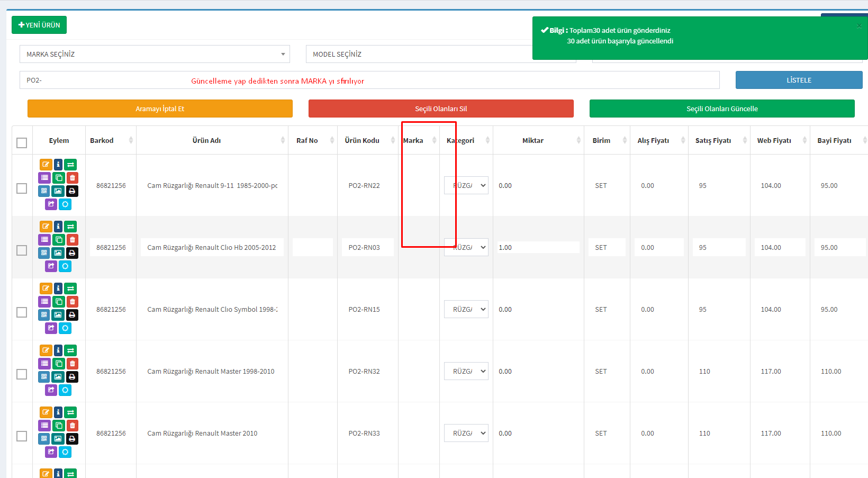Open the teal image icon for PO2-RN15
868x478 pixels.
[x=58, y=315]
